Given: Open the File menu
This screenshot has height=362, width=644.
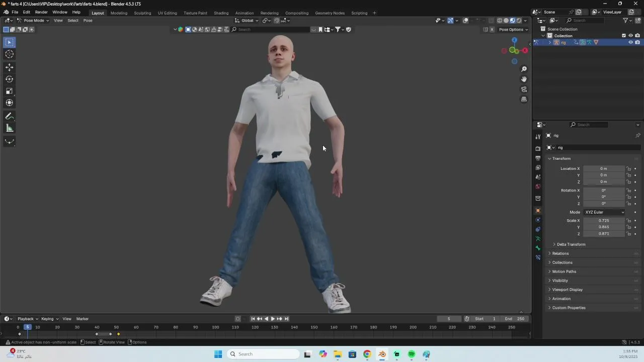Looking at the screenshot, I should point(15,12).
